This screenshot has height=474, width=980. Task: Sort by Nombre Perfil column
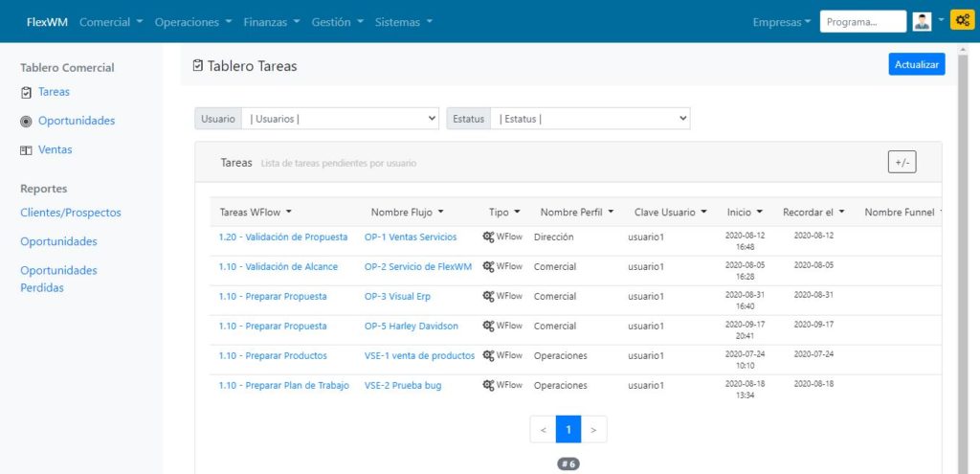click(x=577, y=212)
